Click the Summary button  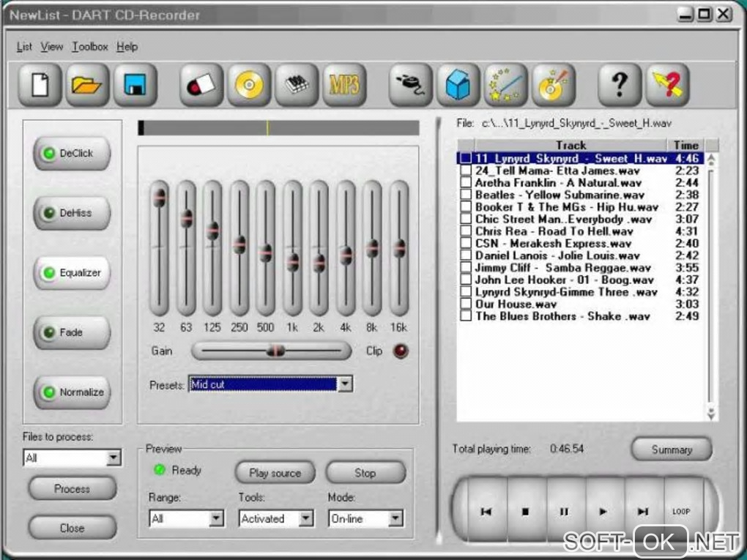click(671, 449)
